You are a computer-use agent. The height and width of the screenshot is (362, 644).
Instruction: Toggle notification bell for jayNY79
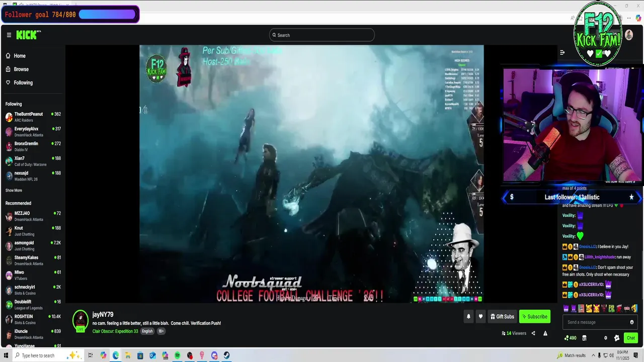[x=468, y=317]
